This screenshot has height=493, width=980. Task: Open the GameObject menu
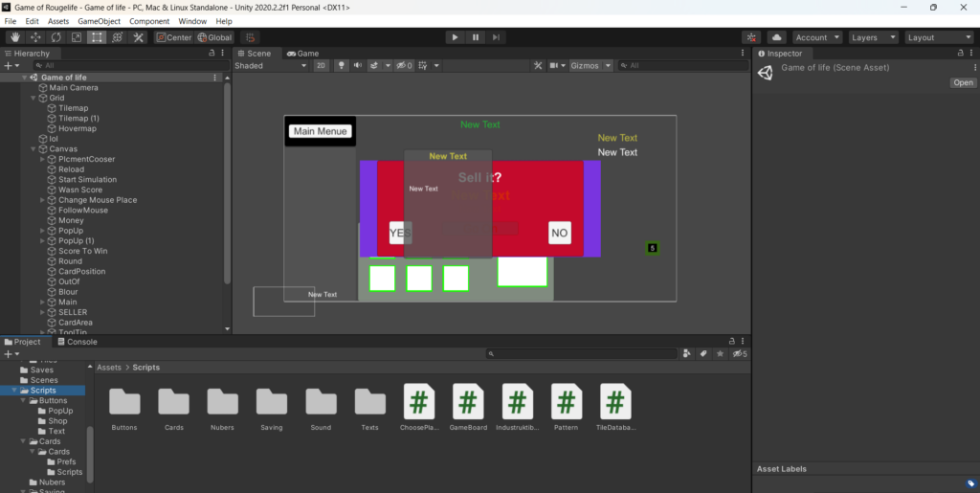click(99, 21)
